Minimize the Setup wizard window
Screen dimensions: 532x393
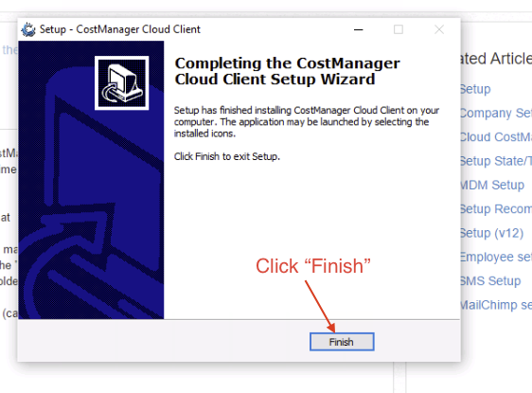358,30
